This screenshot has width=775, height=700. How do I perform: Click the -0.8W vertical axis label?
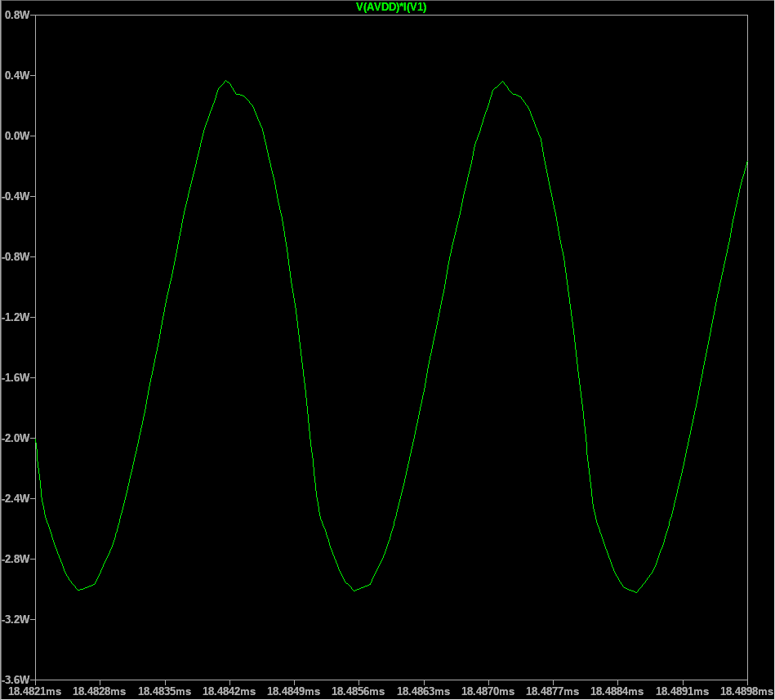(x=16, y=256)
